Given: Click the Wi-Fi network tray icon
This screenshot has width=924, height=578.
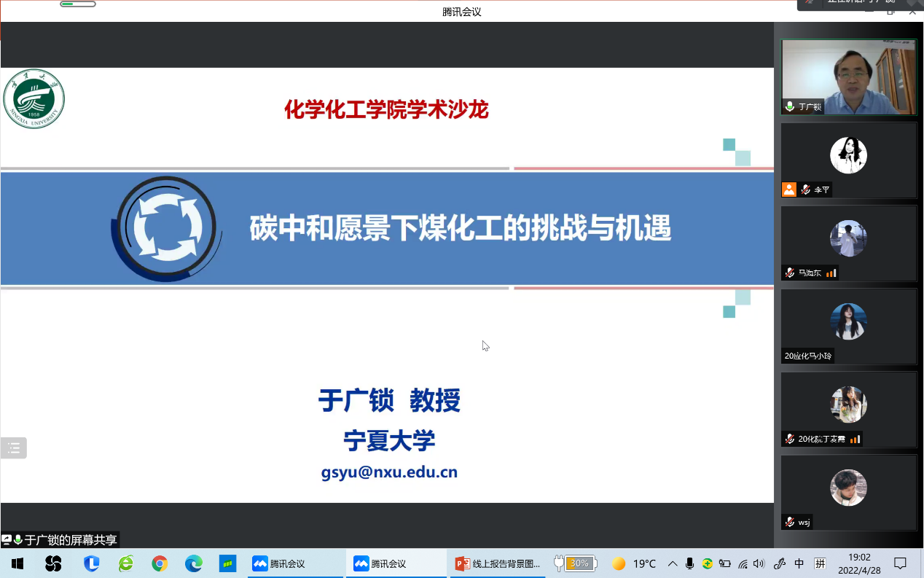Looking at the screenshot, I should click(x=743, y=563).
